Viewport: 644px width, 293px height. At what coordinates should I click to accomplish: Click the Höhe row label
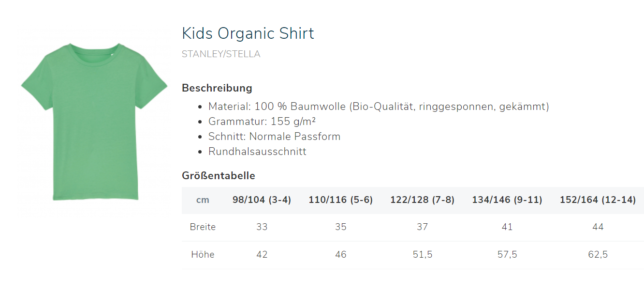click(x=203, y=255)
